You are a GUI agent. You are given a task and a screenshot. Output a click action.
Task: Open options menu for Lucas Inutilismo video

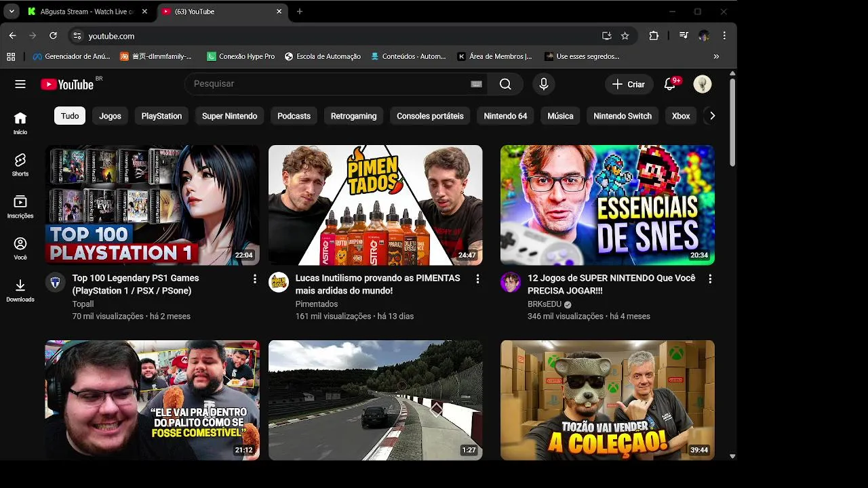pyautogui.click(x=477, y=279)
